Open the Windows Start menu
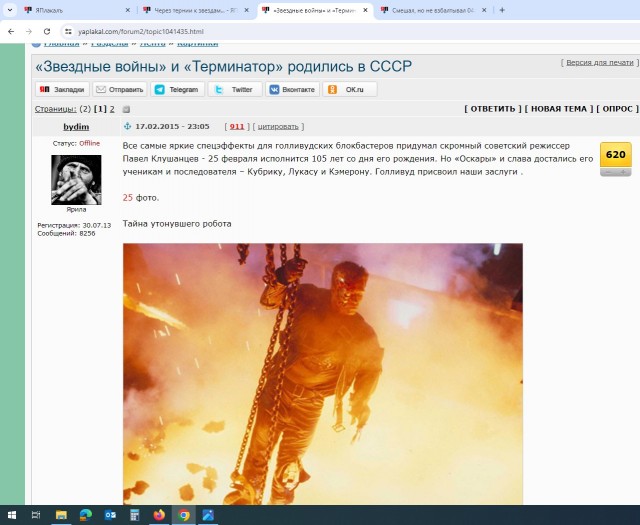The width and height of the screenshot is (640, 525). pos(12,515)
